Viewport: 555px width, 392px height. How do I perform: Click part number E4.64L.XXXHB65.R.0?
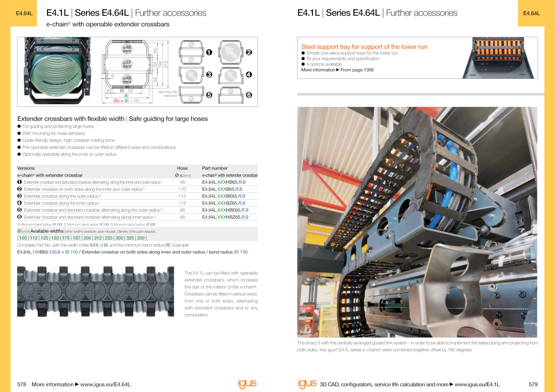coord(224,182)
